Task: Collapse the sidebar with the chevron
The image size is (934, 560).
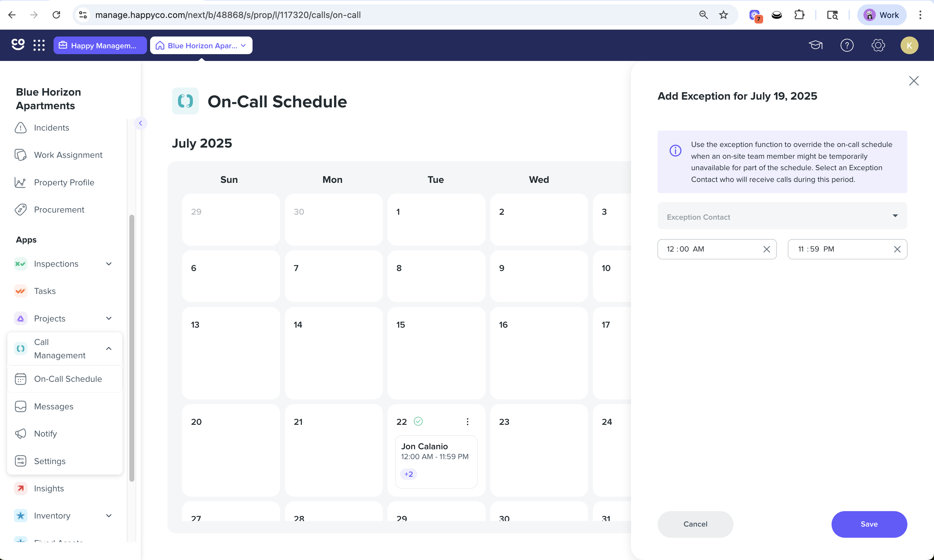Action: (141, 123)
